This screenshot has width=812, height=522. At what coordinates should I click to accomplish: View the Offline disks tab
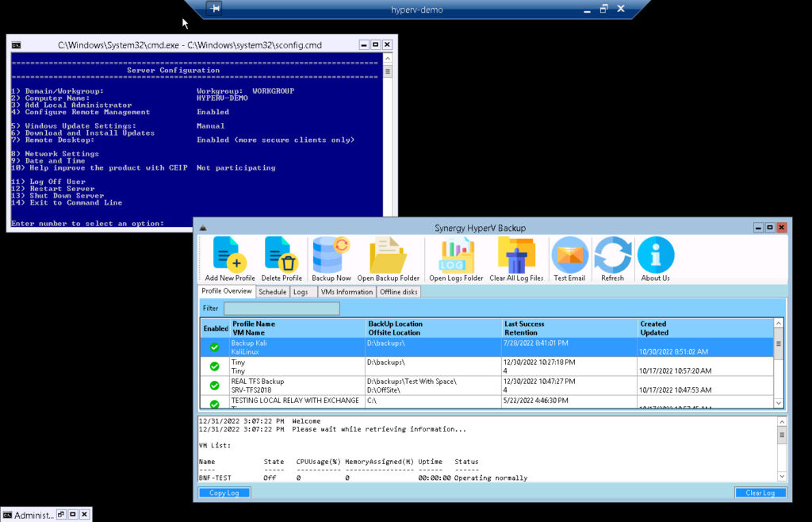point(400,291)
